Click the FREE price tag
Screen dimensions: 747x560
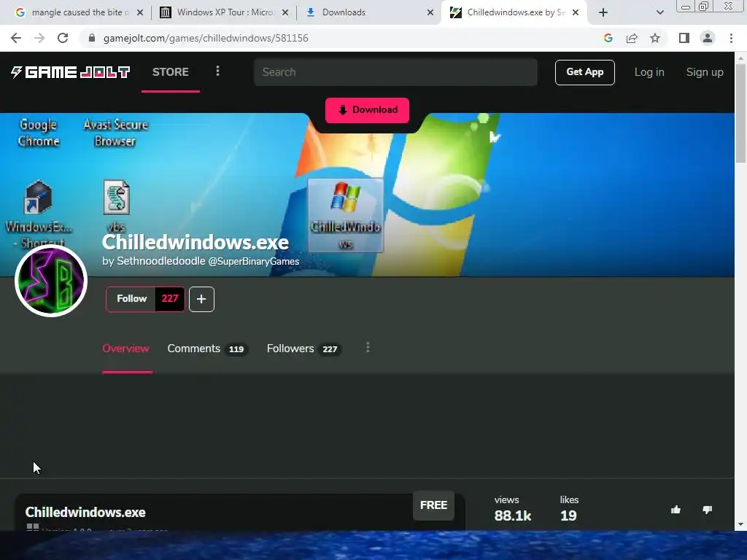tap(433, 505)
